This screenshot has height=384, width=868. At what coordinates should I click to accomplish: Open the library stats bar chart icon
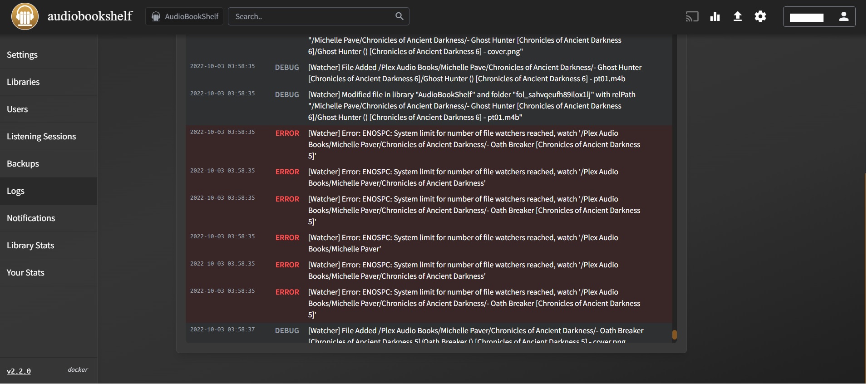715,17
